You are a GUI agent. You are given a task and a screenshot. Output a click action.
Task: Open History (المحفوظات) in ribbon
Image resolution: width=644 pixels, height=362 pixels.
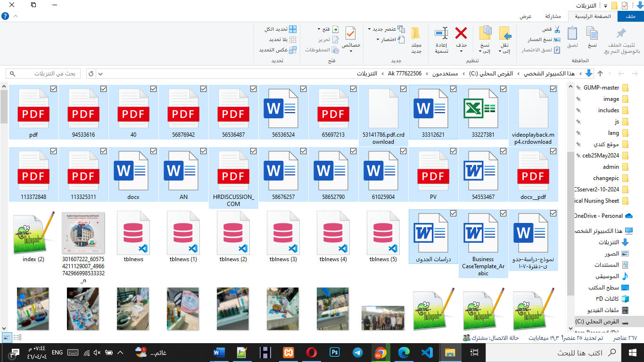[322, 49]
